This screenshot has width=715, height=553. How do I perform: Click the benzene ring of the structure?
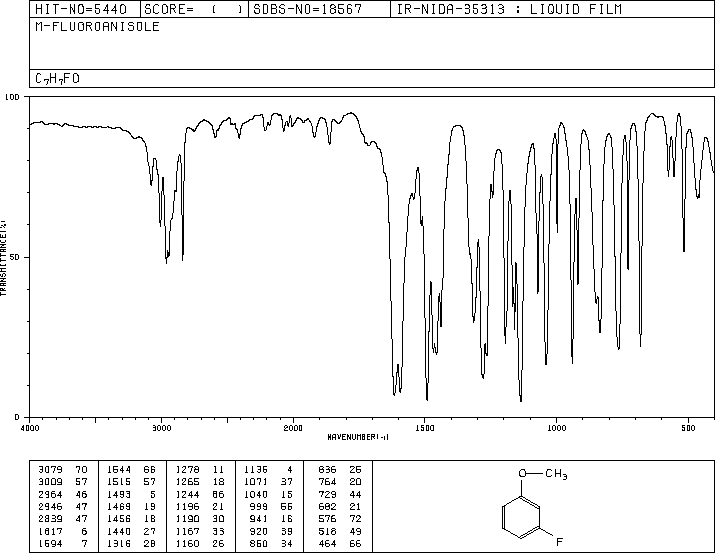coord(521,517)
